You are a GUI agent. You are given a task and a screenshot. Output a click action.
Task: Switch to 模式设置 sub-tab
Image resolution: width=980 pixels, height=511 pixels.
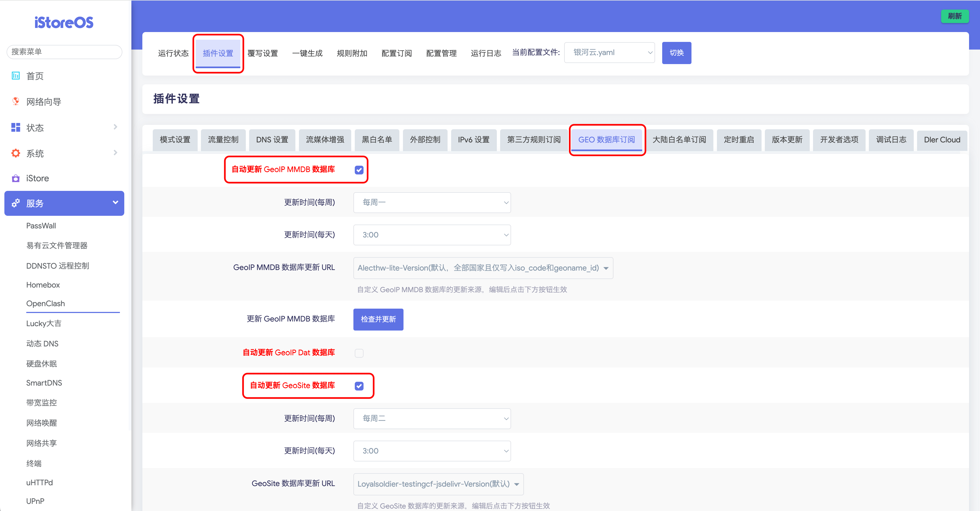click(175, 140)
